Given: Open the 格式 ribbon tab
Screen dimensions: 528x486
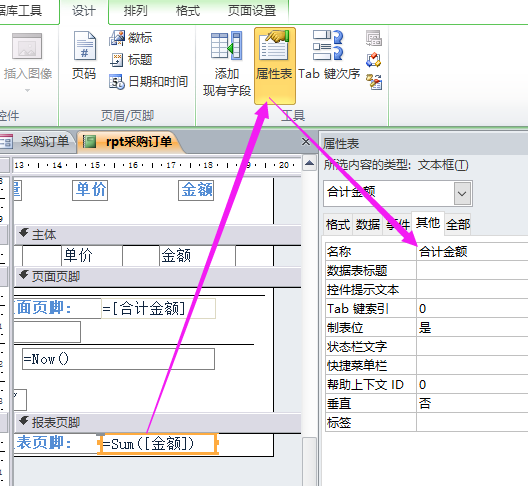Looking at the screenshot, I should click(188, 11).
